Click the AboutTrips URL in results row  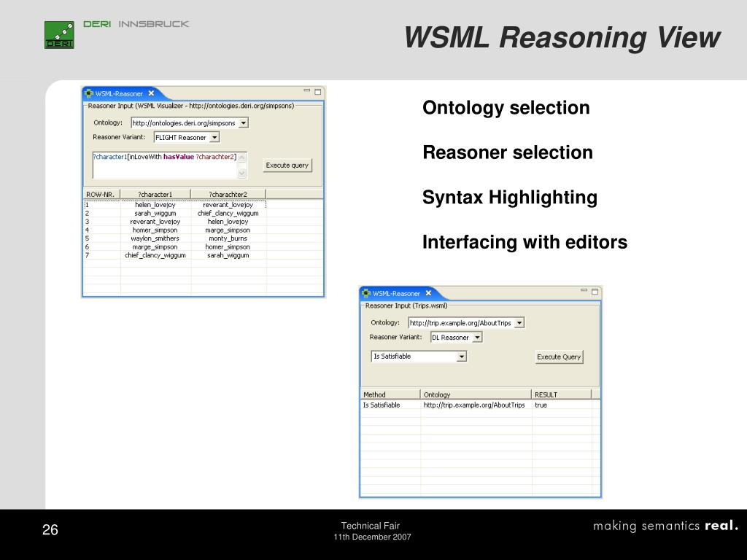tap(474, 405)
